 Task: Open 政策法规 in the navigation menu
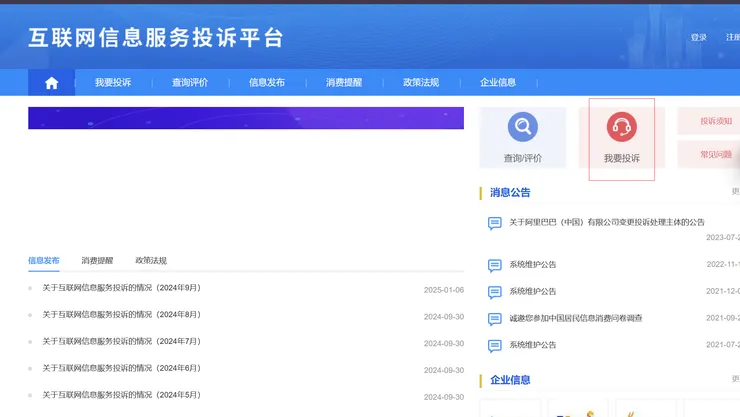[421, 83]
